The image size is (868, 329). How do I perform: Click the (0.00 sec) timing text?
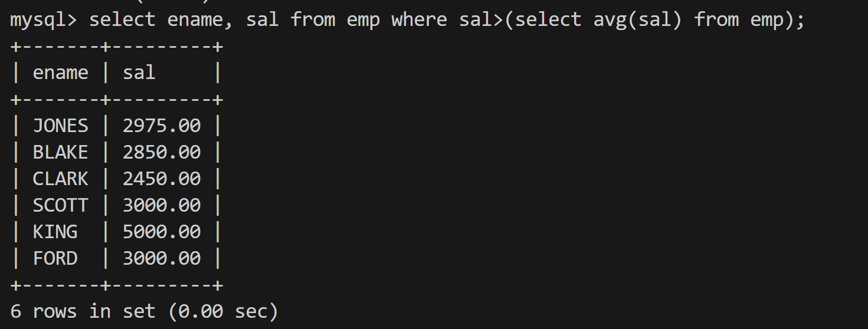223,311
